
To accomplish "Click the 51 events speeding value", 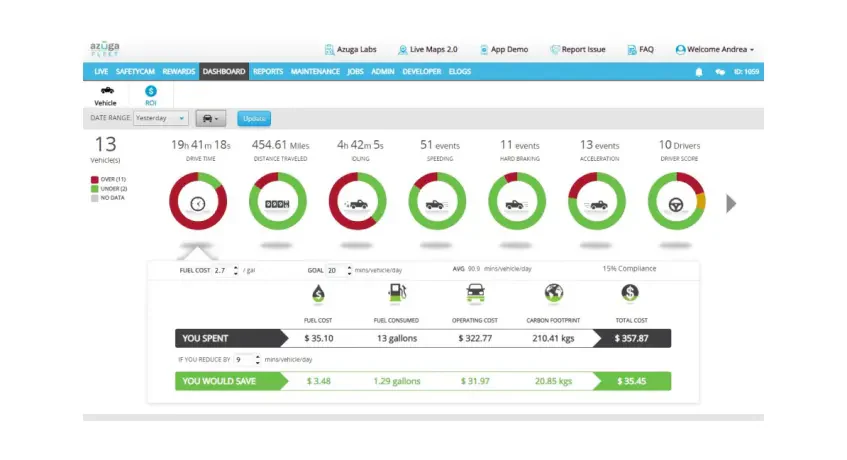I will (x=440, y=145).
